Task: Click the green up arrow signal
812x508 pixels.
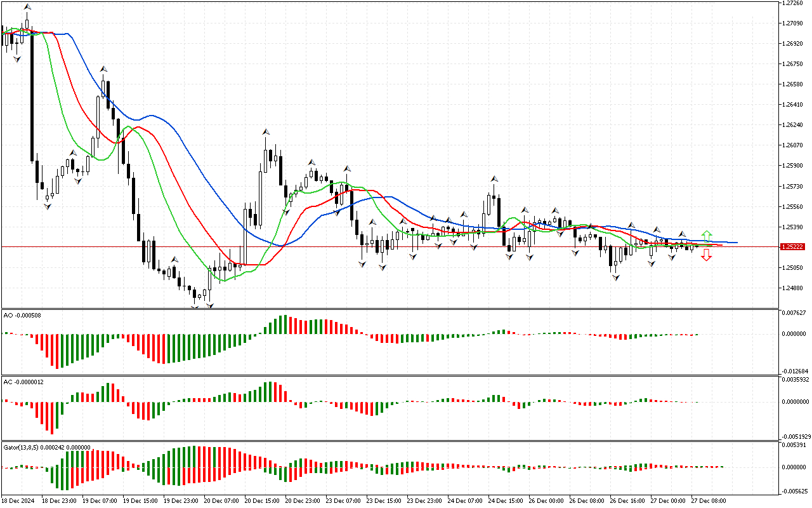Action: pos(706,236)
